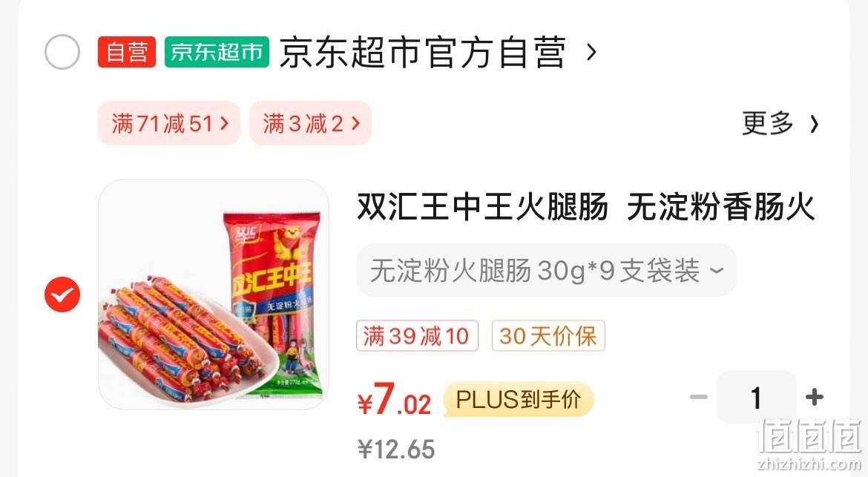This screenshot has height=477, width=868.
Task: Increase quantity with the plus button
Action: pyautogui.click(x=815, y=397)
